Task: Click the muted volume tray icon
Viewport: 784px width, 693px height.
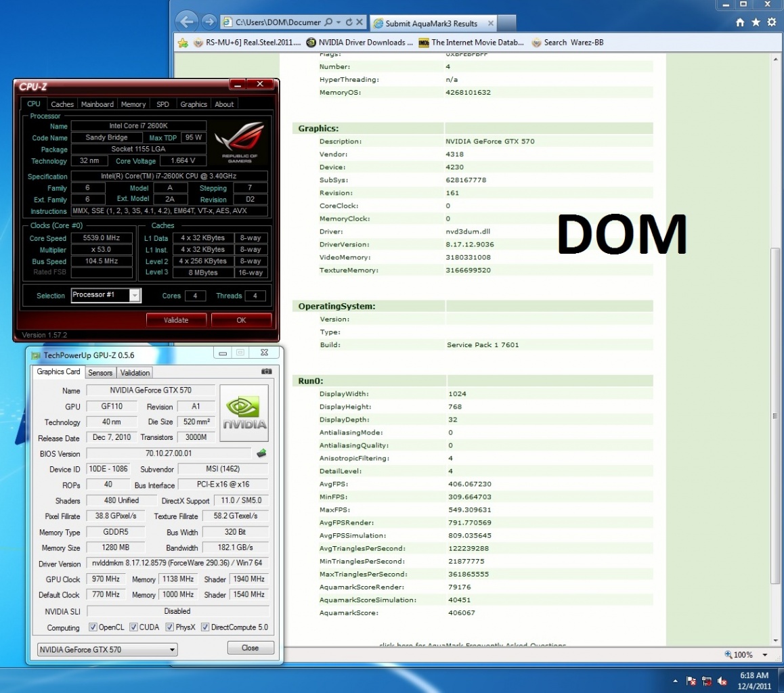Action: (722, 681)
